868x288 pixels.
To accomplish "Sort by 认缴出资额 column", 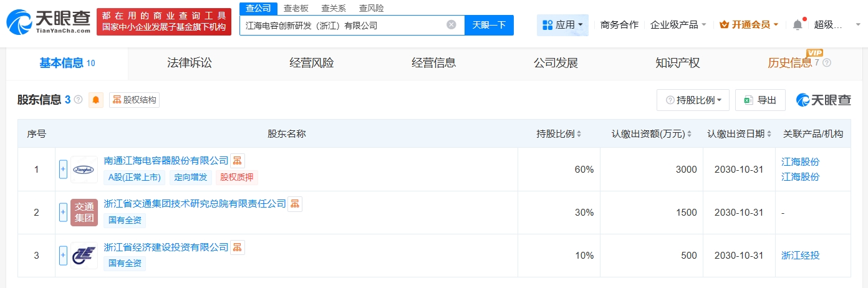I will pos(652,134).
